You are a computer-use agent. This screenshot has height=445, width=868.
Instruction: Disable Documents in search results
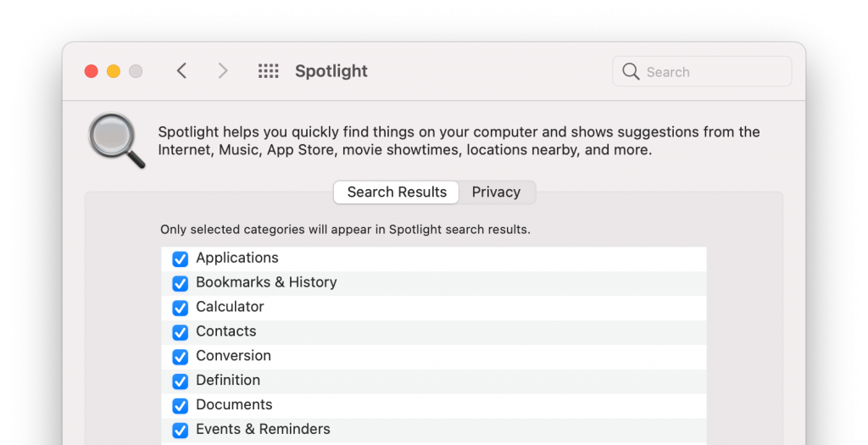click(180, 406)
